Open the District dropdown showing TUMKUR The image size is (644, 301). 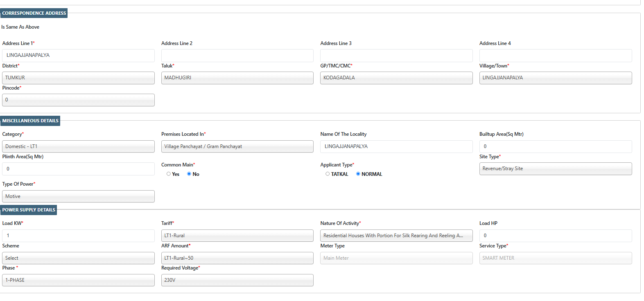(78, 78)
